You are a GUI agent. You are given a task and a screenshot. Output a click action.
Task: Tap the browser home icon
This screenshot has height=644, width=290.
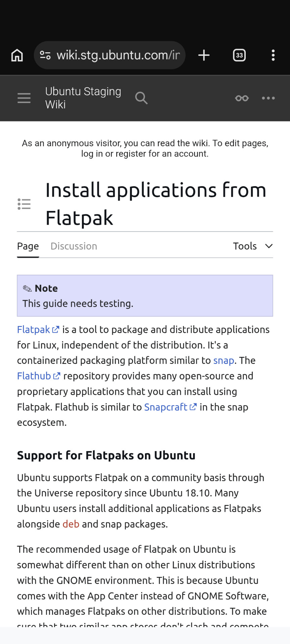pyautogui.click(x=17, y=55)
